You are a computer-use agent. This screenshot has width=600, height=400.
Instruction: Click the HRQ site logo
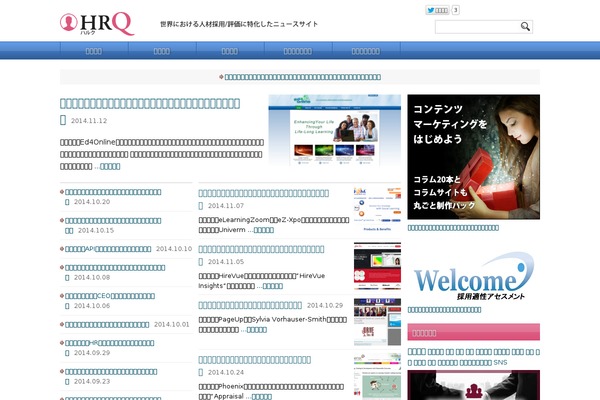[x=97, y=24]
